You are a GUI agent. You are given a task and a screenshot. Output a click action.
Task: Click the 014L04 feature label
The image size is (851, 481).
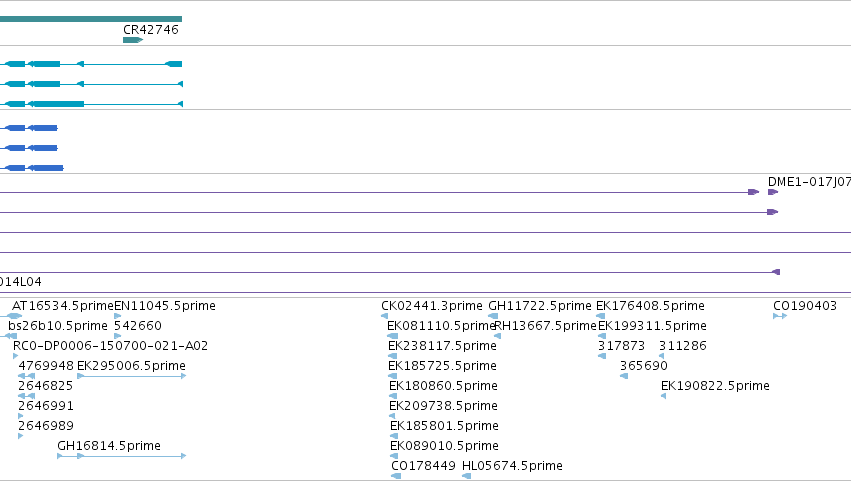[x=21, y=282]
